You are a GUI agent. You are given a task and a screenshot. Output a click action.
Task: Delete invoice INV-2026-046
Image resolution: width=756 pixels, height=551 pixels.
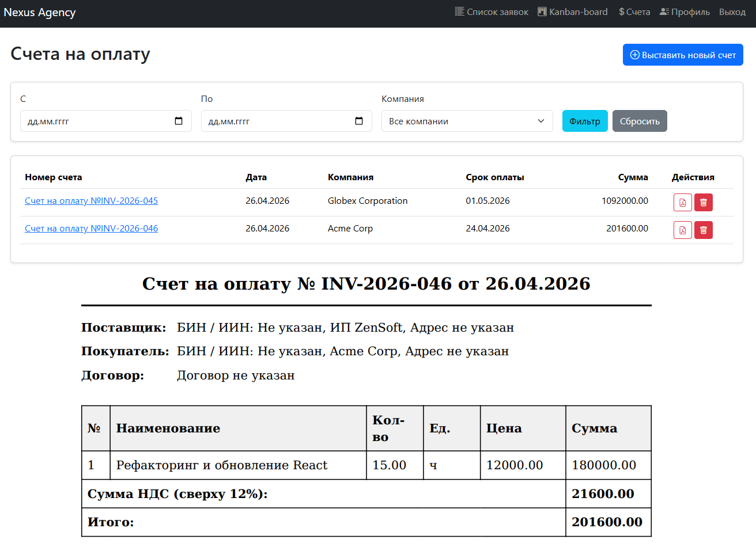pyautogui.click(x=704, y=230)
